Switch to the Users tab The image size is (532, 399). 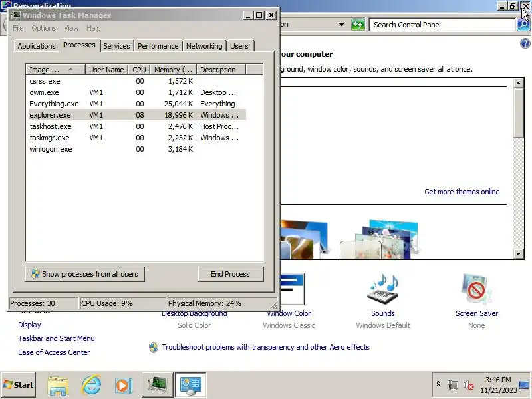point(239,46)
